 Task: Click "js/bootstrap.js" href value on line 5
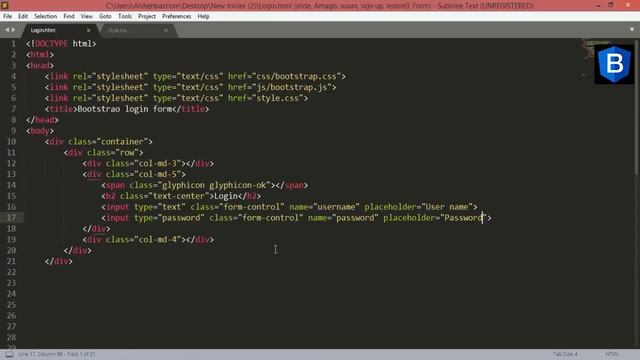291,87
